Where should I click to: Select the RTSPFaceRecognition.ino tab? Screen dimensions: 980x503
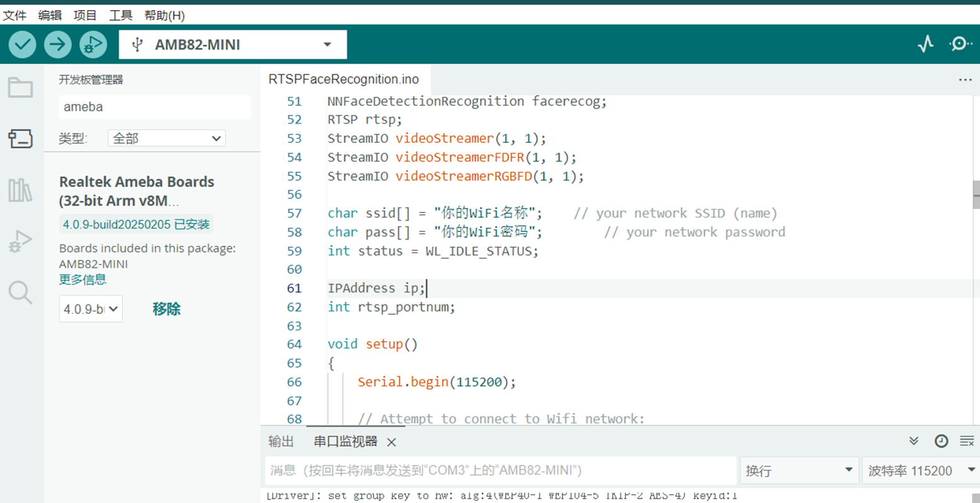point(344,79)
